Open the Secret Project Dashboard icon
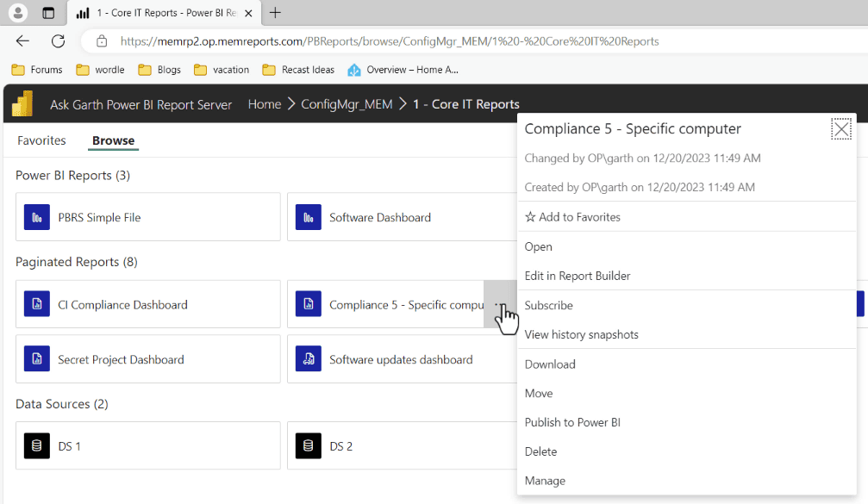The width and height of the screenshot is (868, 504). pyautogui.click(x=37, y=359)
